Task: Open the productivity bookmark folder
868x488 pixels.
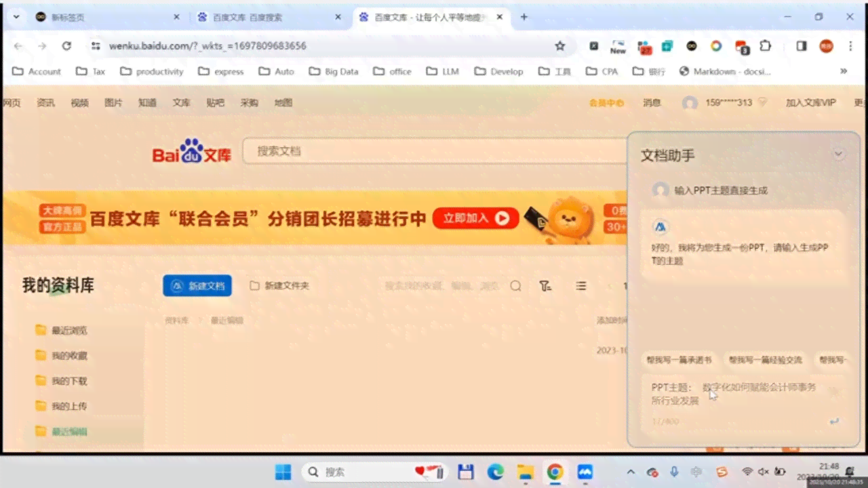Action: point(152,71)
